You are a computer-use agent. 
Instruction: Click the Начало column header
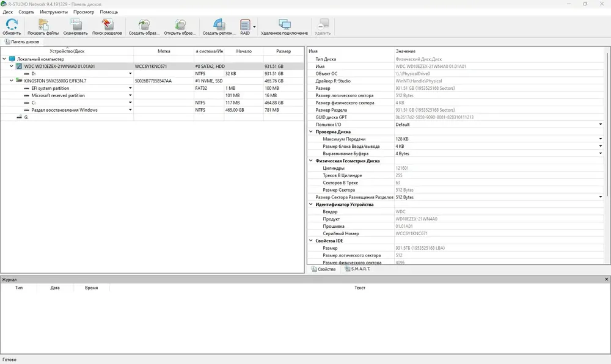pyautogui.click(x=244, y=51)
